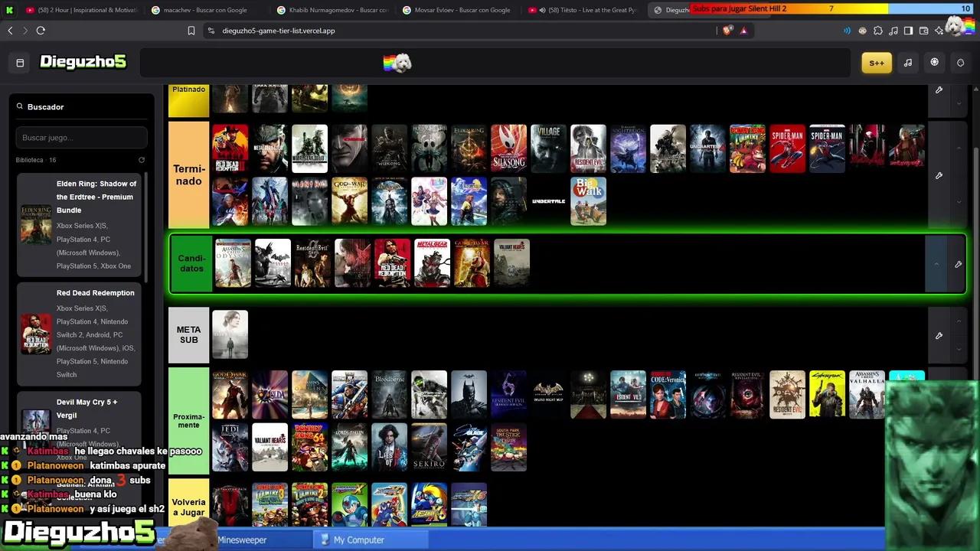Switch to Khabib Nurmagomedov search tab
Viewport: 980px width, 551px height.
coord(332,10)
